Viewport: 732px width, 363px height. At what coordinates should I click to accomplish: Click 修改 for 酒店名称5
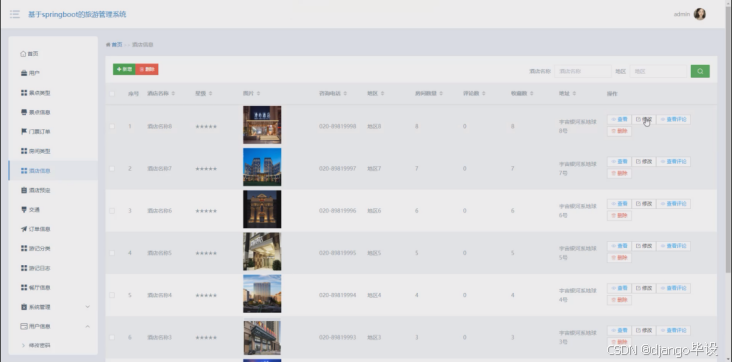[644, 246]
